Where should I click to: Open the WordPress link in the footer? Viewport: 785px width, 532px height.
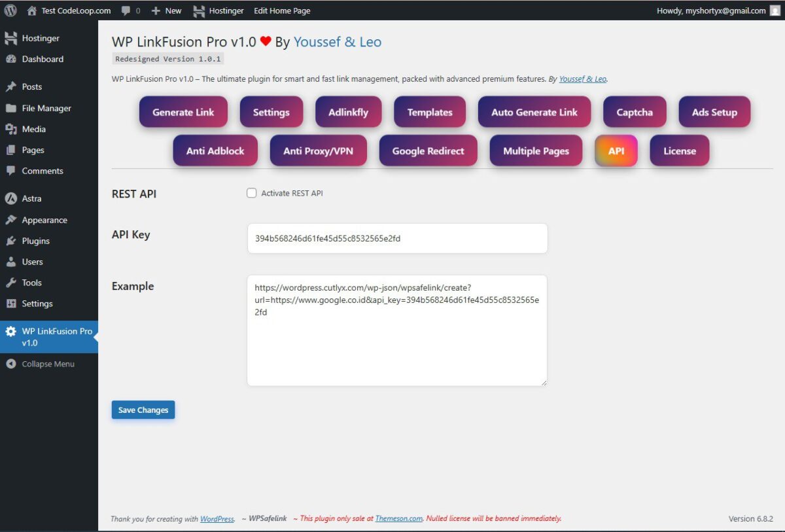217,519
